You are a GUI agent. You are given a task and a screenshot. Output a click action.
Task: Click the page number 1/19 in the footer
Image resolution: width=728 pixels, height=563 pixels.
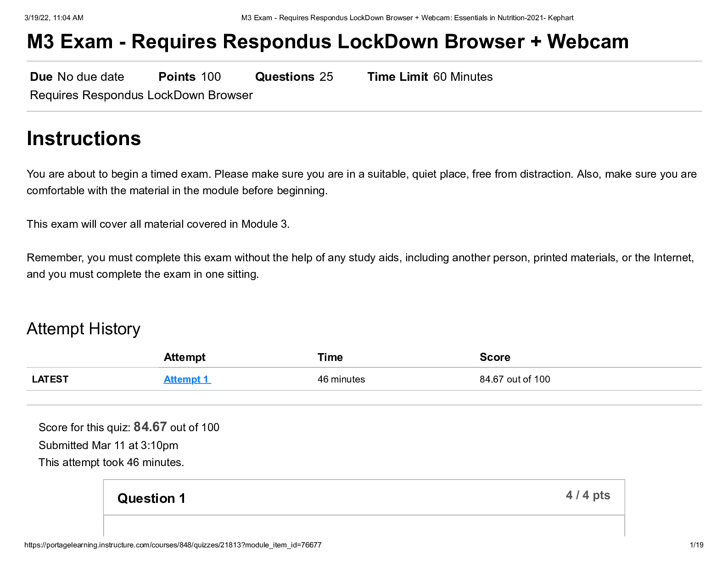pyautogui.click(x=696, y=545)
